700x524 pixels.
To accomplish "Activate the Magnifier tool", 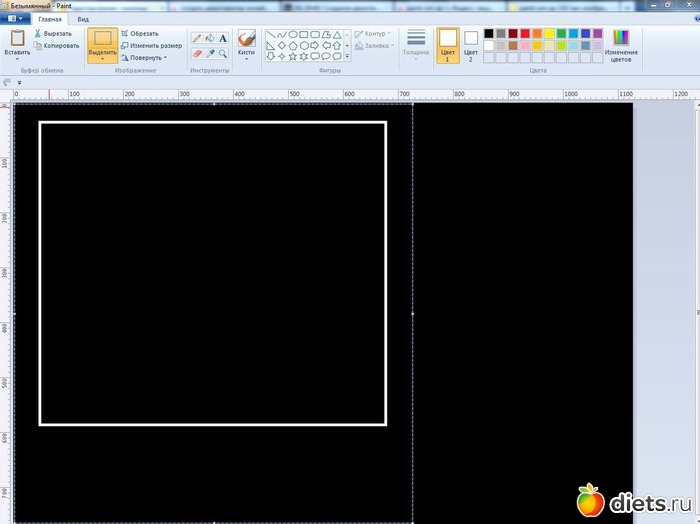I will pyautogui.click(x=222, y=52).
